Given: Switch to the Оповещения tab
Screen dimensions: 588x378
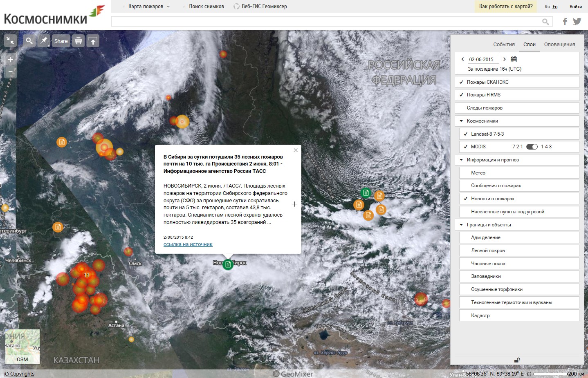Looking at the screenshot, I should [559, 45].
